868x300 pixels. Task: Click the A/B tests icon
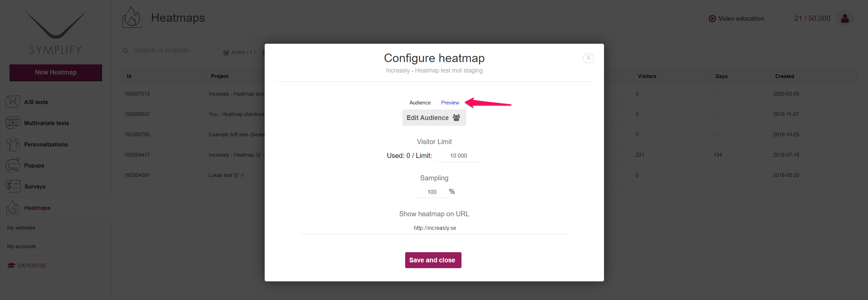click(x=13, y=102)
